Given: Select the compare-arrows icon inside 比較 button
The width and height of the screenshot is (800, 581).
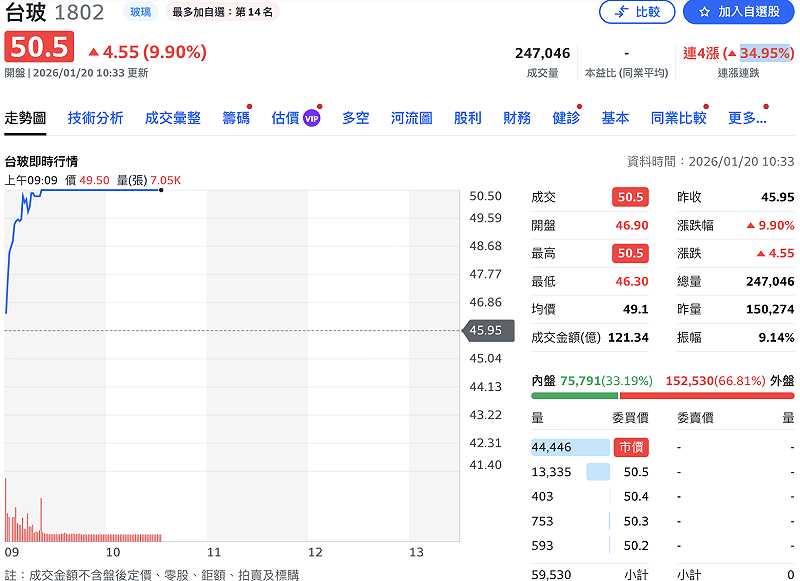Looking at the screenshot, I should coord(621,11).
